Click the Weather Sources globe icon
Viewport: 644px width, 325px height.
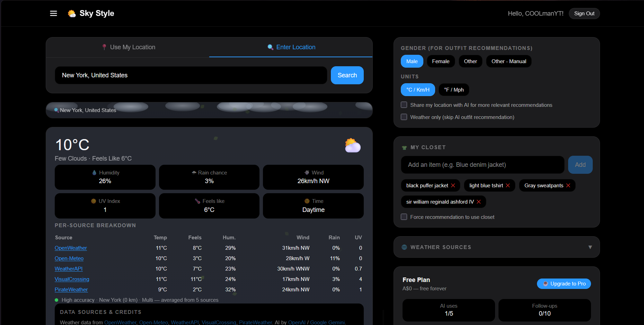coord(404,247)
